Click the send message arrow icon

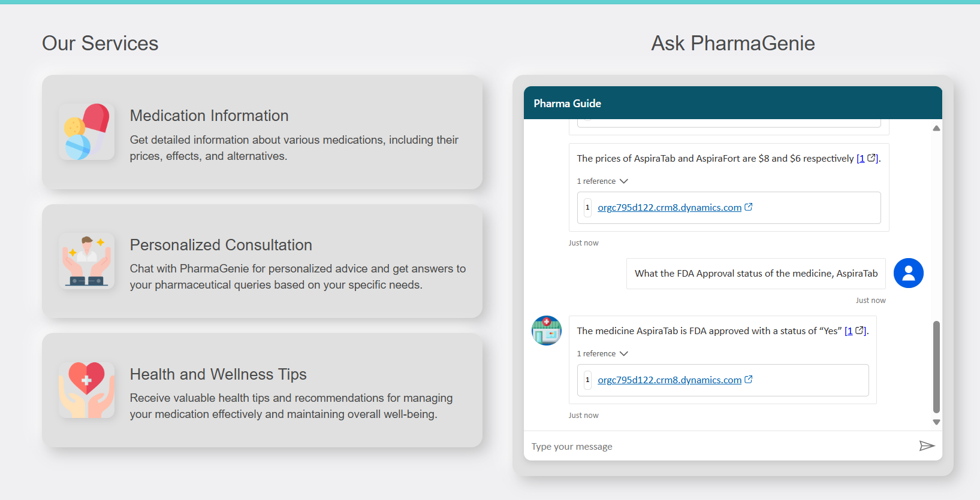coord(927,446)
